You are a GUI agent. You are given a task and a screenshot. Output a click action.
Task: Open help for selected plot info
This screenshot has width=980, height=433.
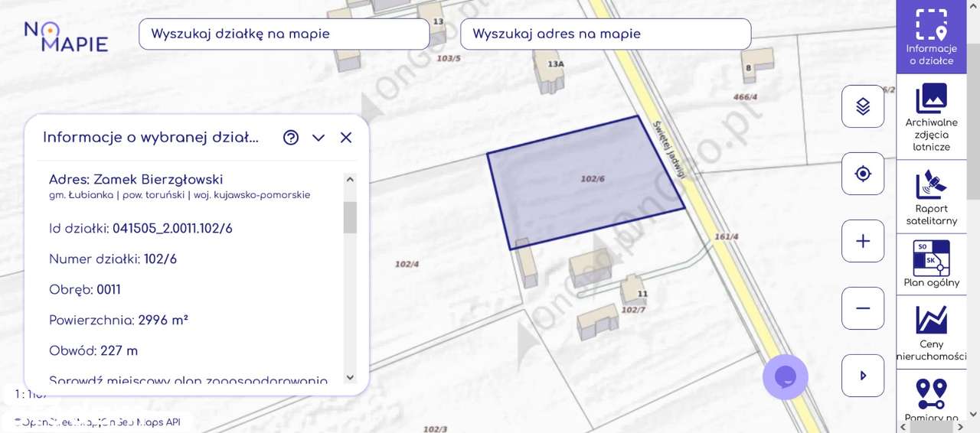point(291,138)
